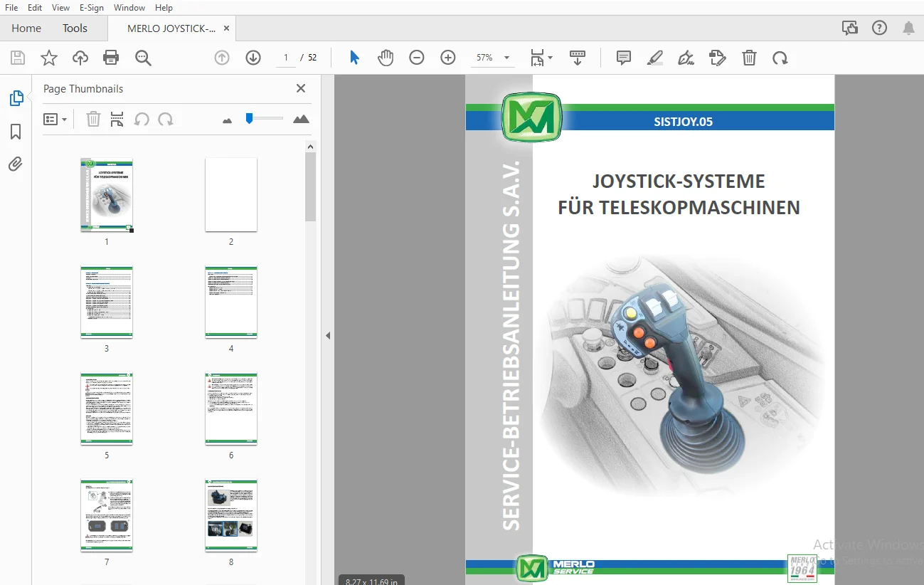
Task: Open the zoom level dropdown
Action: point(506,58)
